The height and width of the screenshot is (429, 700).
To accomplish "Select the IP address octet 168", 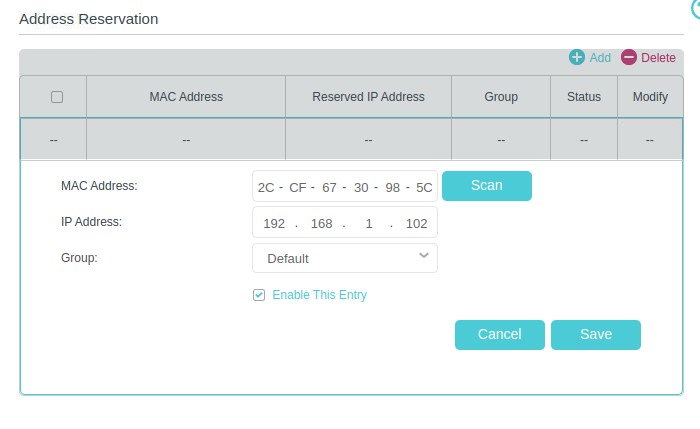I will [322, 223].
